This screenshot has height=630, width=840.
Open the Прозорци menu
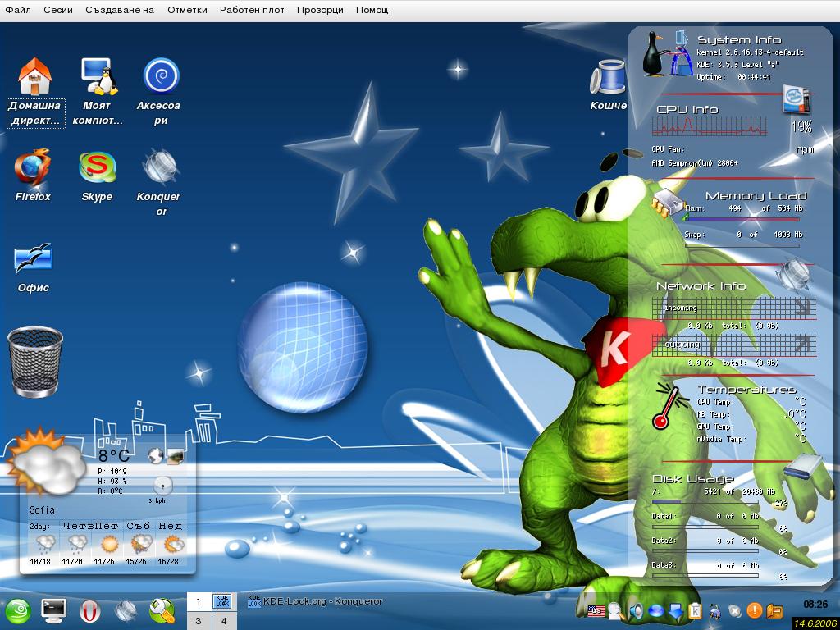point(321,10)
